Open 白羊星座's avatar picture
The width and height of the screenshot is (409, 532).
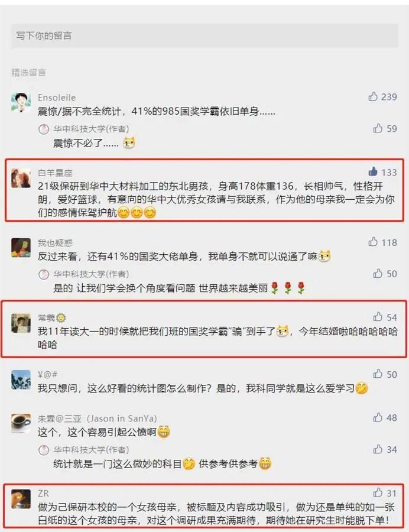coord(21,177)
